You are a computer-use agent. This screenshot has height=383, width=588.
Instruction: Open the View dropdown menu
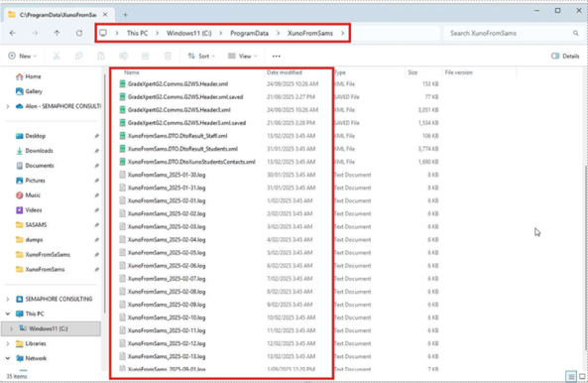tap(243, 56)
